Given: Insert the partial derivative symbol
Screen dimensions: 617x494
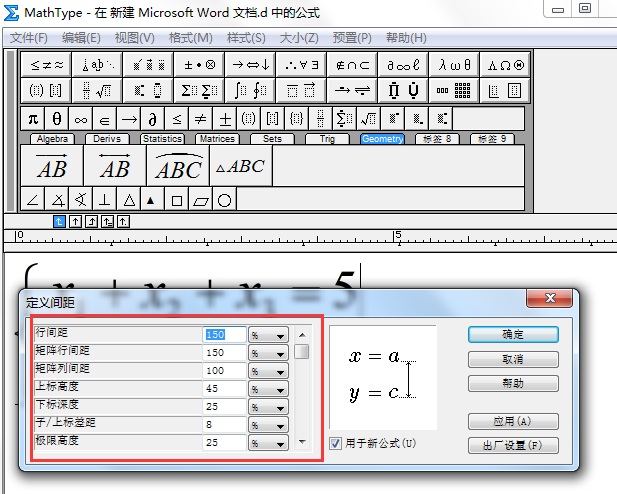Looking at the screenshot, I should coord(153,119).
